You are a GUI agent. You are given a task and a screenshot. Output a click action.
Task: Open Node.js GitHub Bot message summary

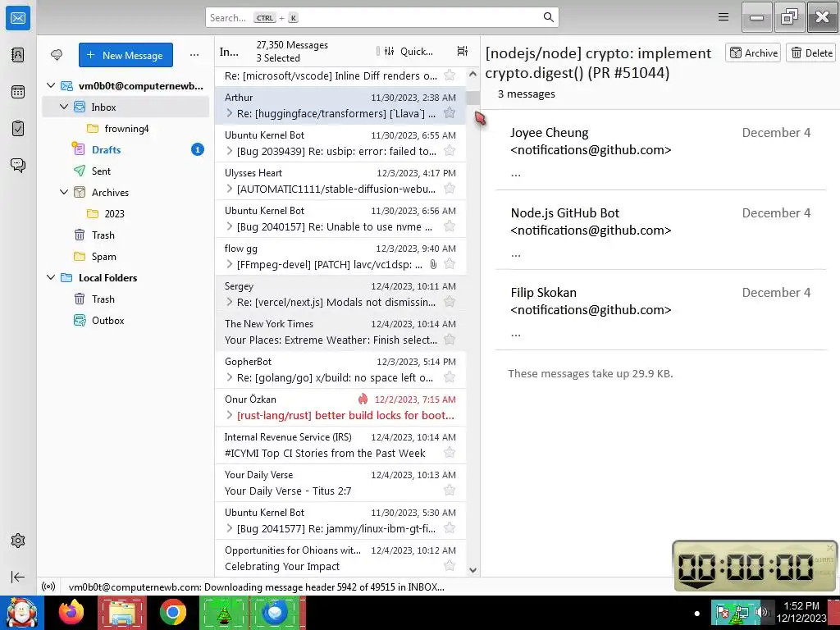[660, 231]
